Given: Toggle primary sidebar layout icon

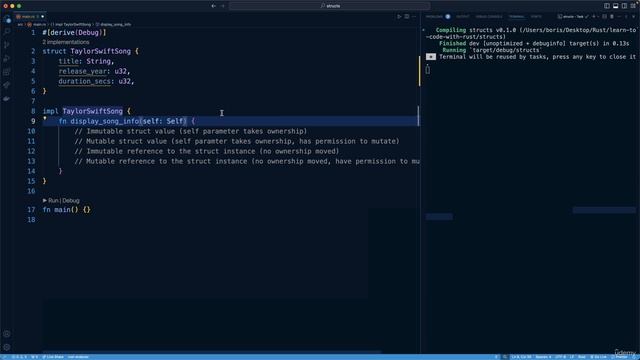Looking at the screenshot, I should click(607, 6).
